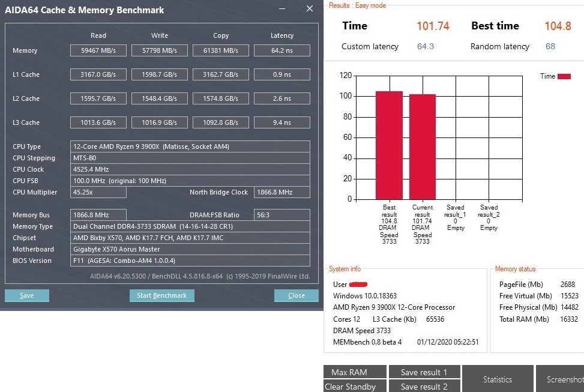Click Save result 1 button

(424, 372)
